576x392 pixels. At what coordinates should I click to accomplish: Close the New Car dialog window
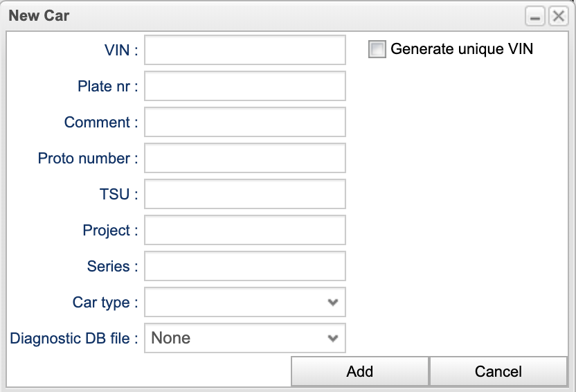tap(558, 16)
